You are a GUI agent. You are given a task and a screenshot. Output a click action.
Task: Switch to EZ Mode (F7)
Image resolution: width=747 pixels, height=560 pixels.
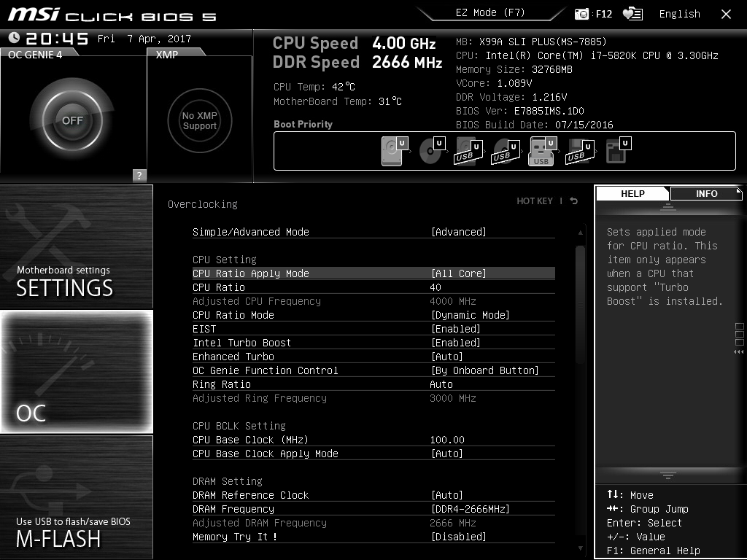490,13
